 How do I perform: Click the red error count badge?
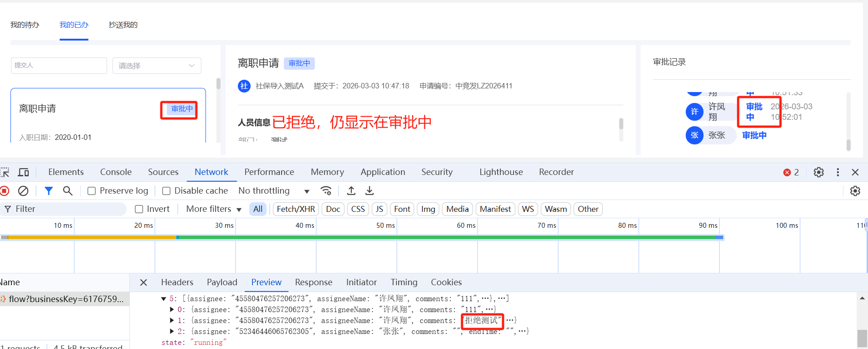pyautogui.click(x=791, y=172)
